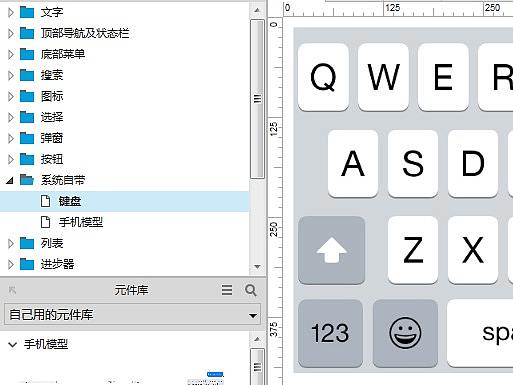Select the 顶部导航及状态栏 folder icon
Image resolution: width=513 pixels, height=385 pixels.
point(27,33)
